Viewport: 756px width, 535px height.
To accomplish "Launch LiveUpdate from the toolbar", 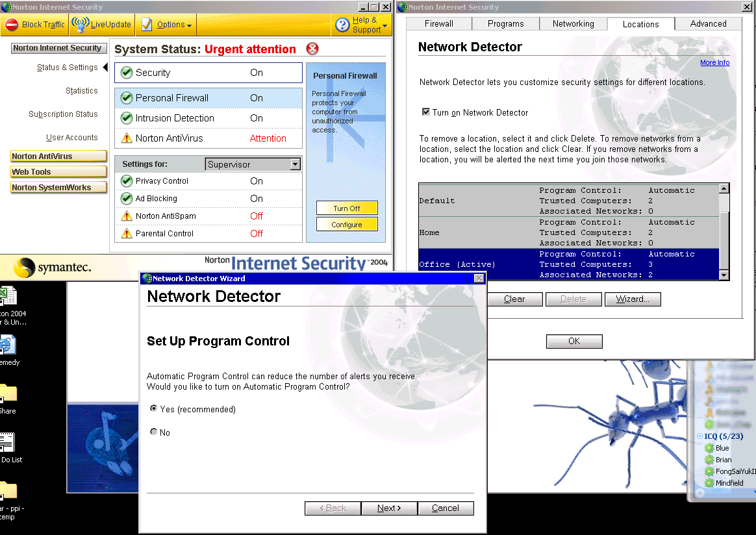I will pyautogui.click(x=101, y=25).
